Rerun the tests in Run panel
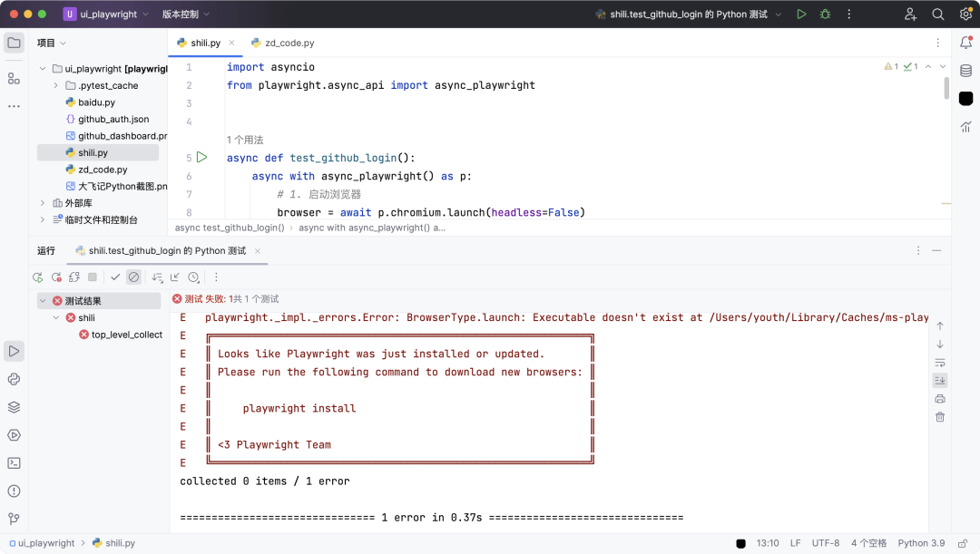The image size is (980, 554). pyautogui.click(x=37, y=277)
